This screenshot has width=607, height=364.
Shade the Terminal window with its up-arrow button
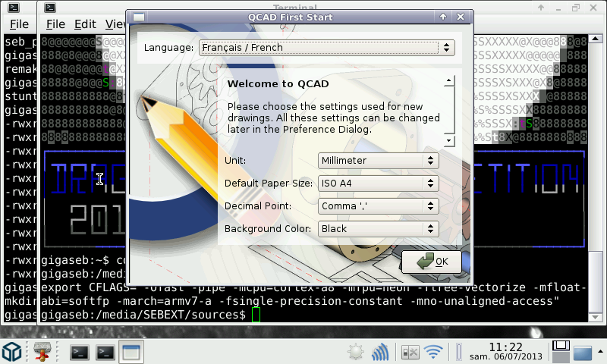point(541,8)
